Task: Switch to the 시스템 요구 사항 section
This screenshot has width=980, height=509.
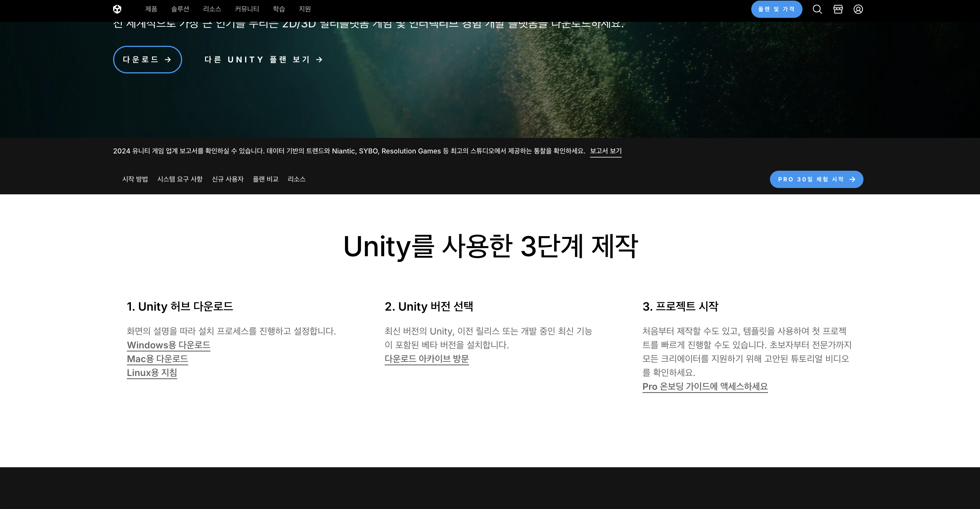Action: tap(180, 179)
